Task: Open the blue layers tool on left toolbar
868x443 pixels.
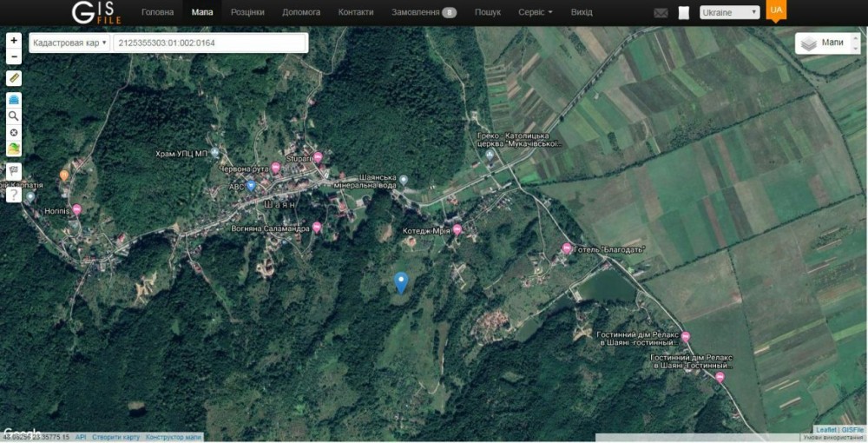Action: point(14,100)
